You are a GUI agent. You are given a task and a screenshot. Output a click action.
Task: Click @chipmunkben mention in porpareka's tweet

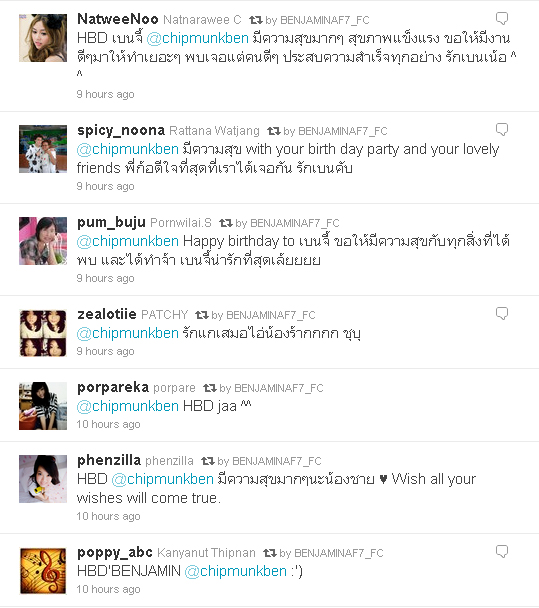128,406
